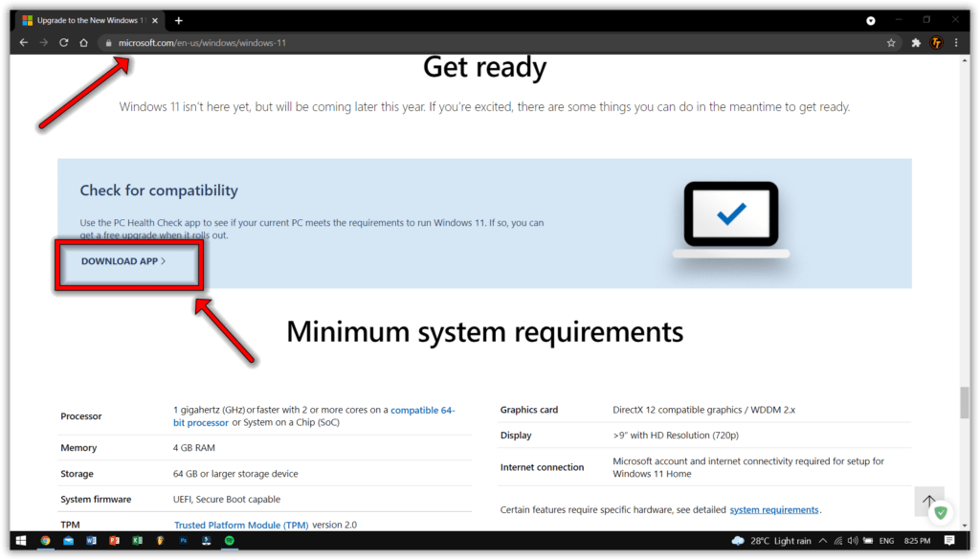The width and height of the screenshot is (980, 560).
Task: Click the '>9" with HD Resolution (720p)' value
Action: click(676, 436)
